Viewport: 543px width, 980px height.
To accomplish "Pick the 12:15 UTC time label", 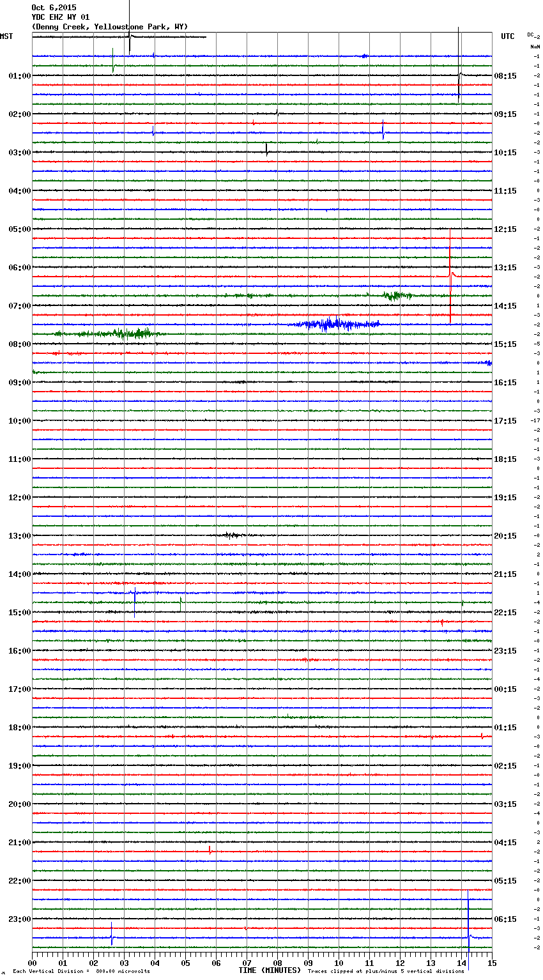I will (x=505, y=229).
